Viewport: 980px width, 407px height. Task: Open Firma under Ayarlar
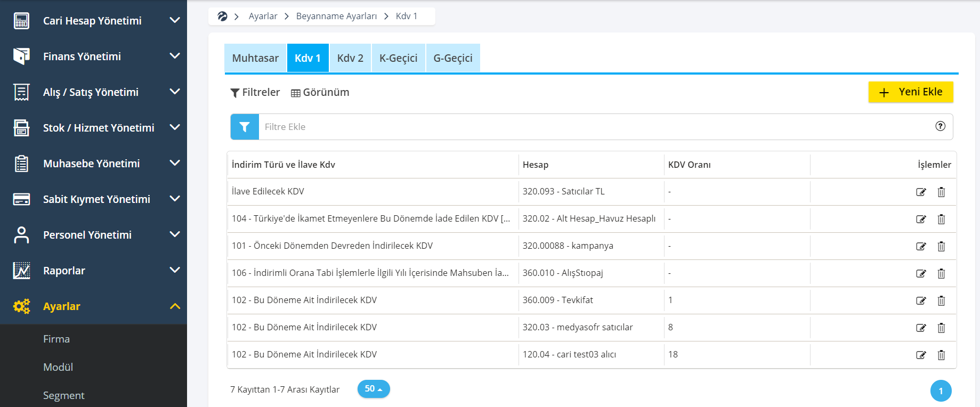[56, 339]
